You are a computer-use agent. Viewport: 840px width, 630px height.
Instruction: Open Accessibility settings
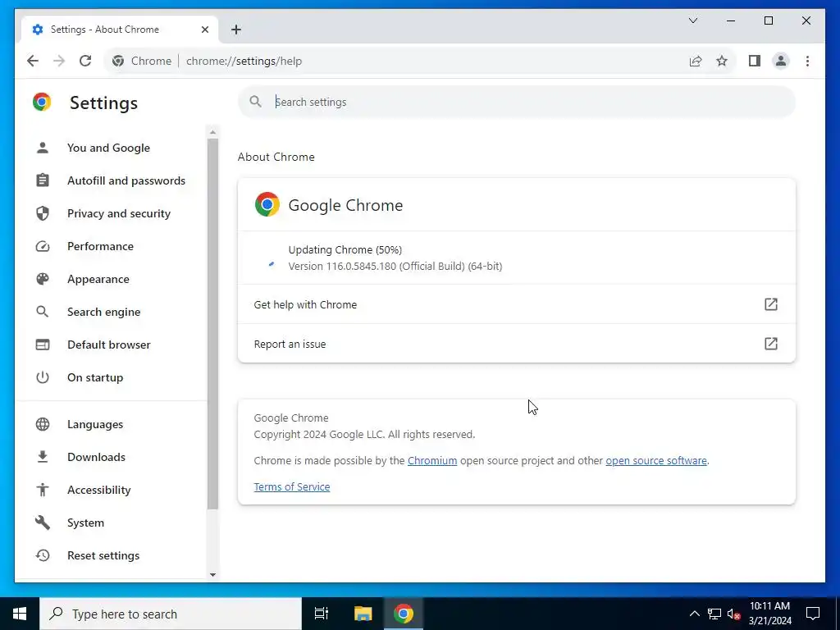point(98,490)
